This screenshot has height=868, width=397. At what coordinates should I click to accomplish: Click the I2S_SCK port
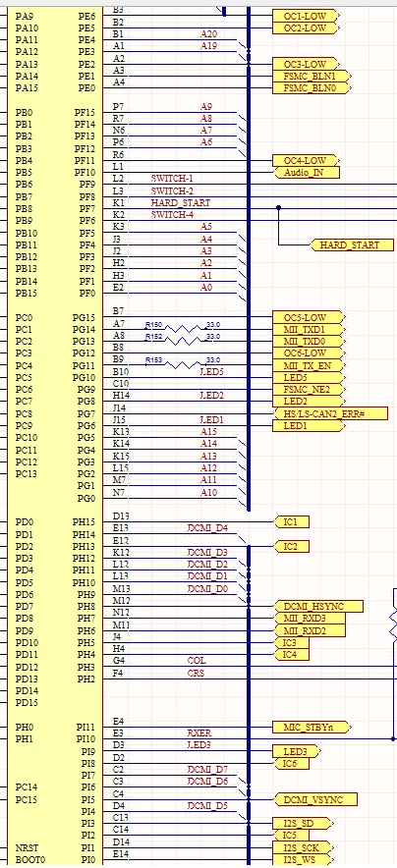pos(304,847)
